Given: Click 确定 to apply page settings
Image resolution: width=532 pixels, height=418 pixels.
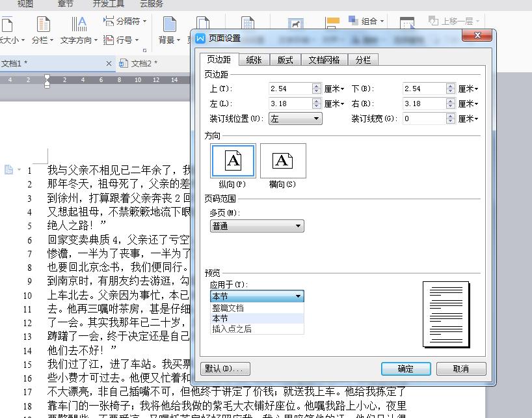Looking at the screenshot, I should (x=406, y=368).
